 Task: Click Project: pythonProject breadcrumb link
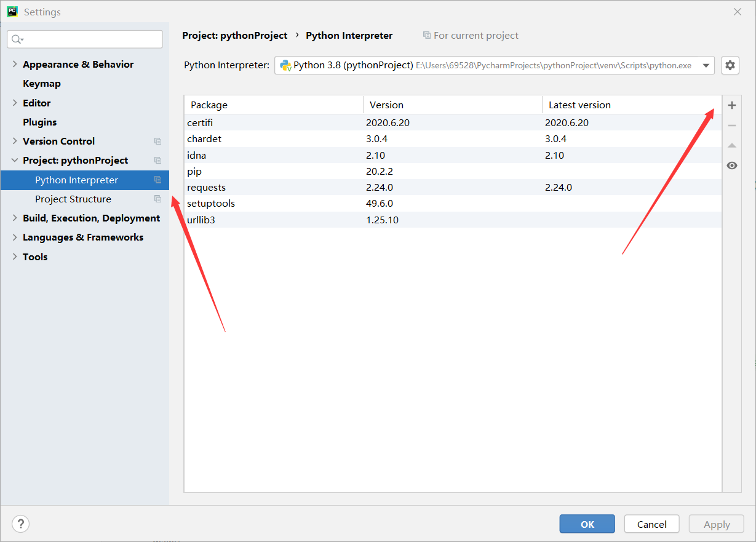[x=235, y=36]
